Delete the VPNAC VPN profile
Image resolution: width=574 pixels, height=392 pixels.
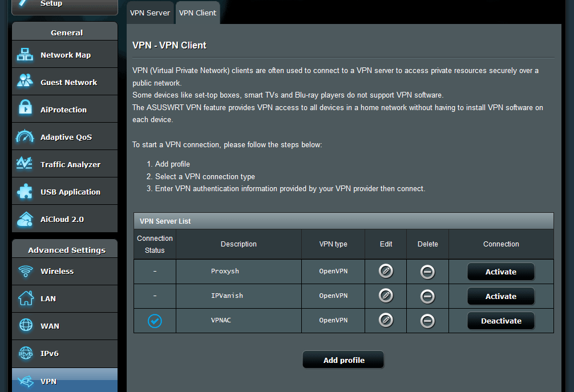(x=427, y=321)
